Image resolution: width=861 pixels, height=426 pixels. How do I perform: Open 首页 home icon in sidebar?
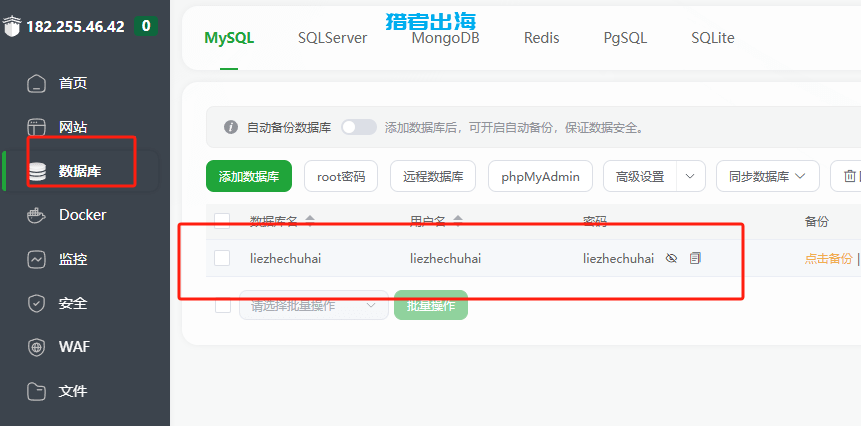37,83
